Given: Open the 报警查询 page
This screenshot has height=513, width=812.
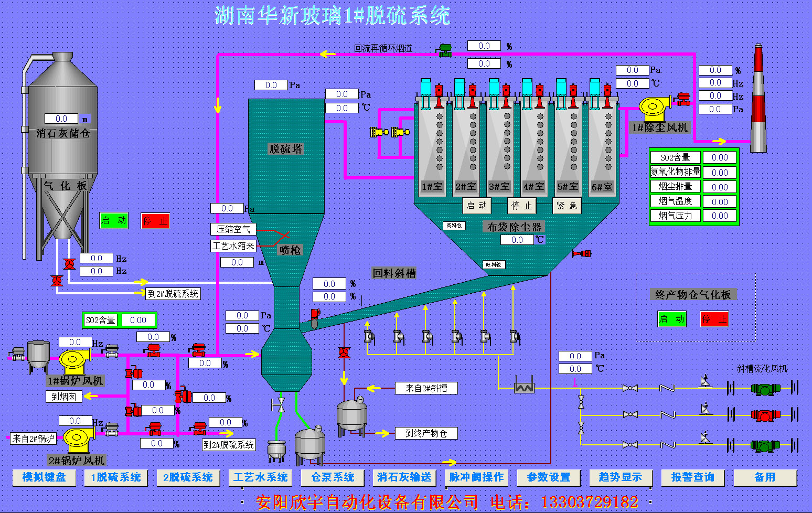Looking at the screenshot, I should pyautogui.click(x=692, y=477).
